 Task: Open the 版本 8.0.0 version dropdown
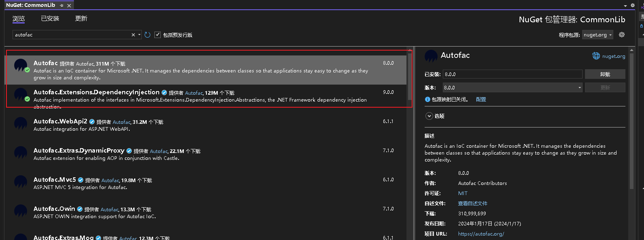pyautogui.click(x=513, y=87)
